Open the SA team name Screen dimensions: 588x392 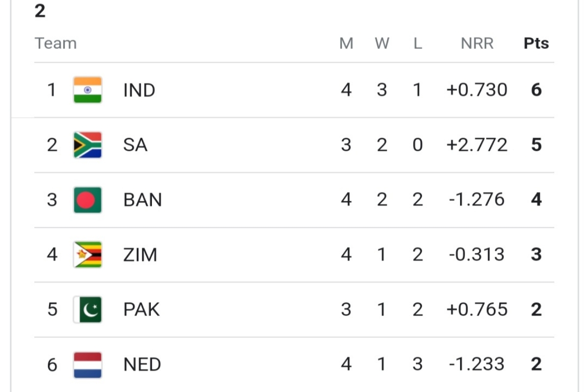[135, 145]
